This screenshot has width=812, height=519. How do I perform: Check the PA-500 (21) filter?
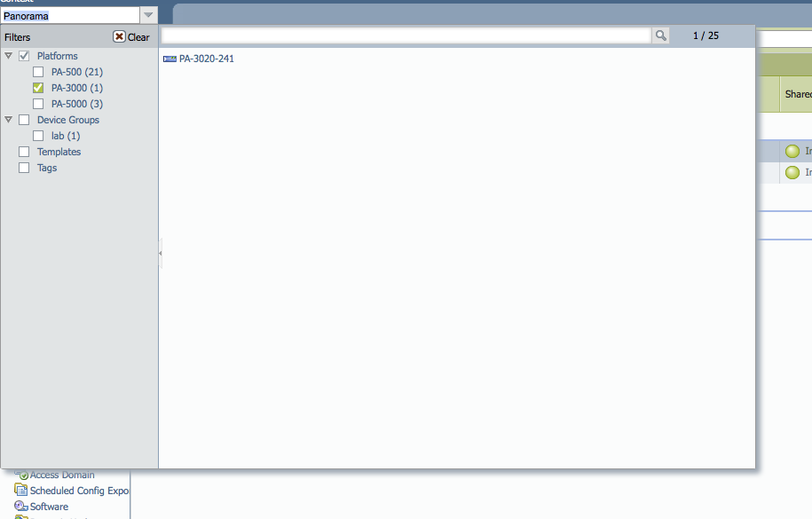(x=38, y=72)
